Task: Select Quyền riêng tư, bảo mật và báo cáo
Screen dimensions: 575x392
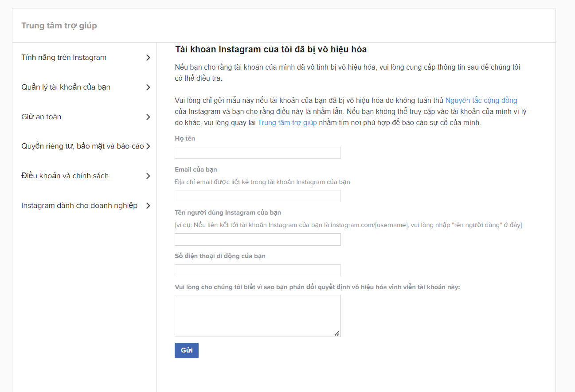Action: [82, 146]
